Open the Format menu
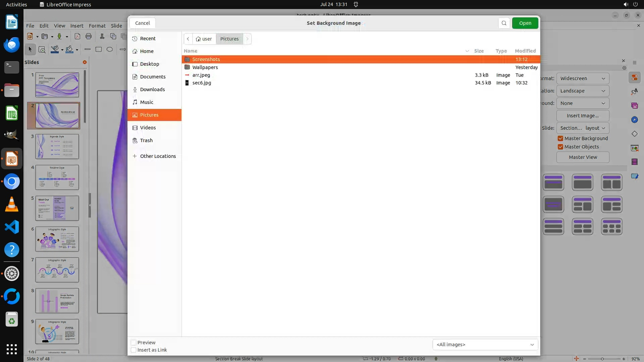The height and width of the screenshot is (362, 644). point(97,26)
